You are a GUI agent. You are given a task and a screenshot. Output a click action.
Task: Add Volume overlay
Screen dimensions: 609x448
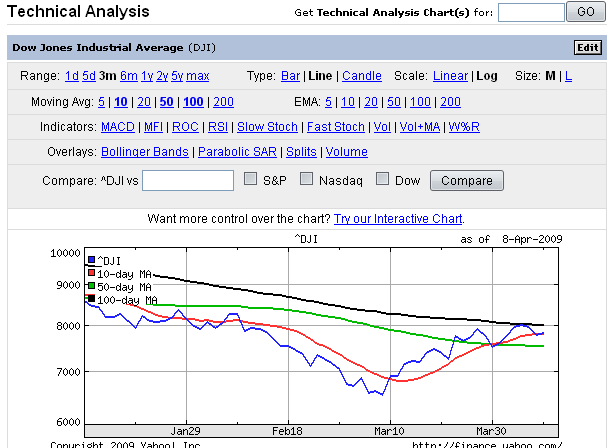pos(347,152)
